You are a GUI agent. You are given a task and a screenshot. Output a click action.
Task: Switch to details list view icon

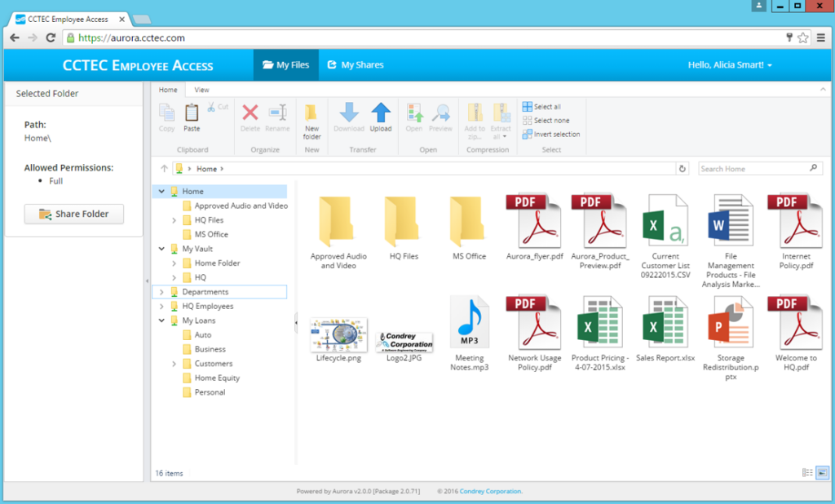point(807,472)
